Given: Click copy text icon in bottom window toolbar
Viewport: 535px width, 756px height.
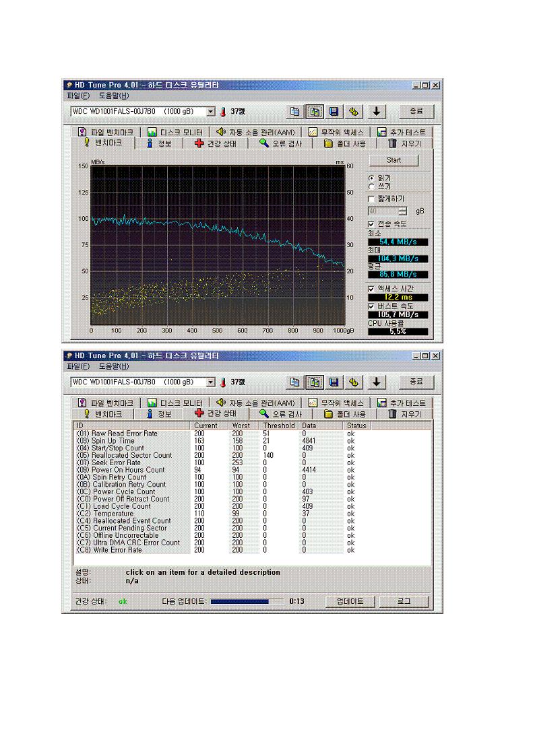Looking at the screenshot, I should point(294,382).
